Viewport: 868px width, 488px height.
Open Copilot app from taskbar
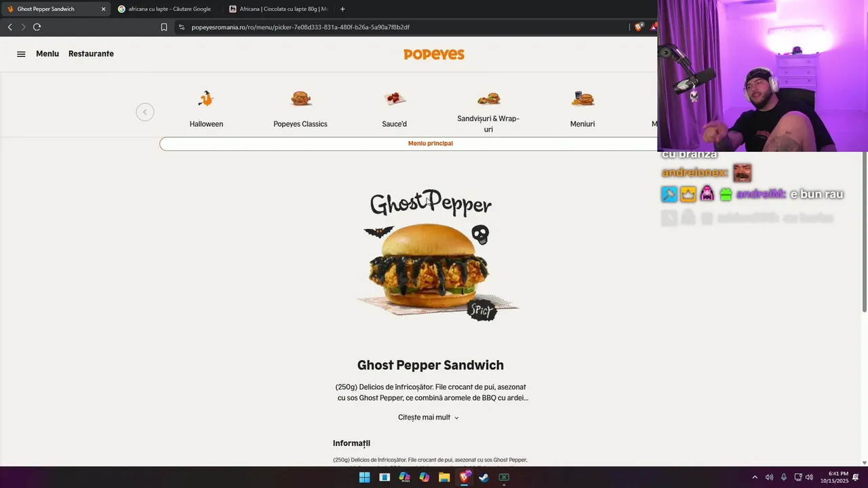[425, 477]
